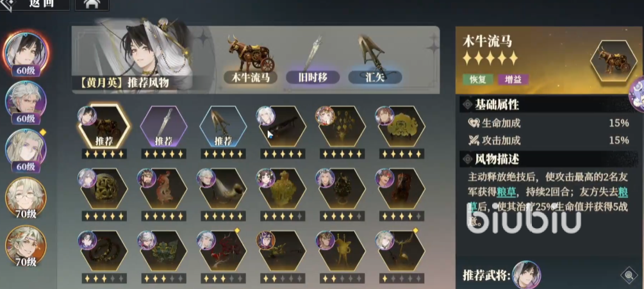Select the glasses-wearing 70级 character portrait
The width and height of the screenshot is (644, 289).
point(26,199)
